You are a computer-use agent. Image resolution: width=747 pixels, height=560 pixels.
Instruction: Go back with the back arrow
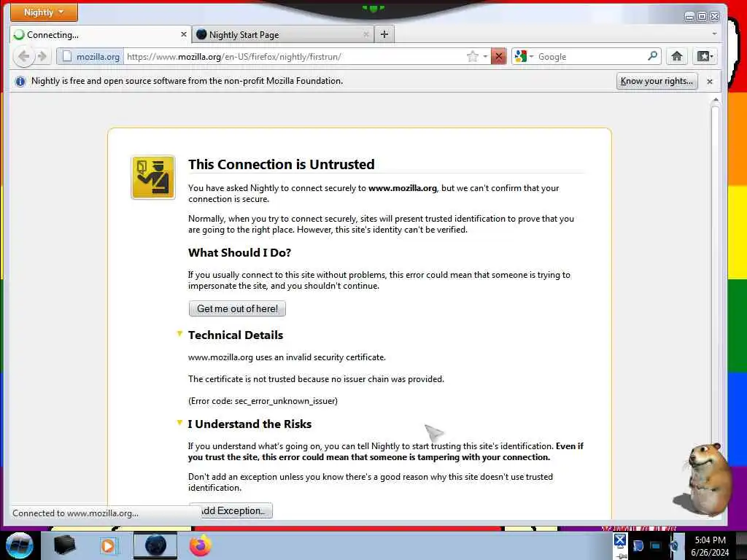tap(24, 57)
